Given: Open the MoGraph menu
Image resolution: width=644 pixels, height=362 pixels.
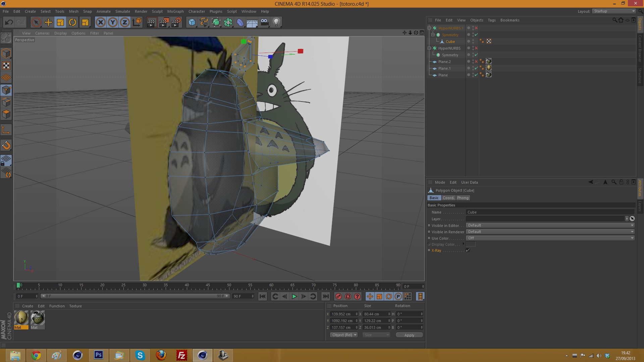Looking at the screenshot, I should click(175, 11).
